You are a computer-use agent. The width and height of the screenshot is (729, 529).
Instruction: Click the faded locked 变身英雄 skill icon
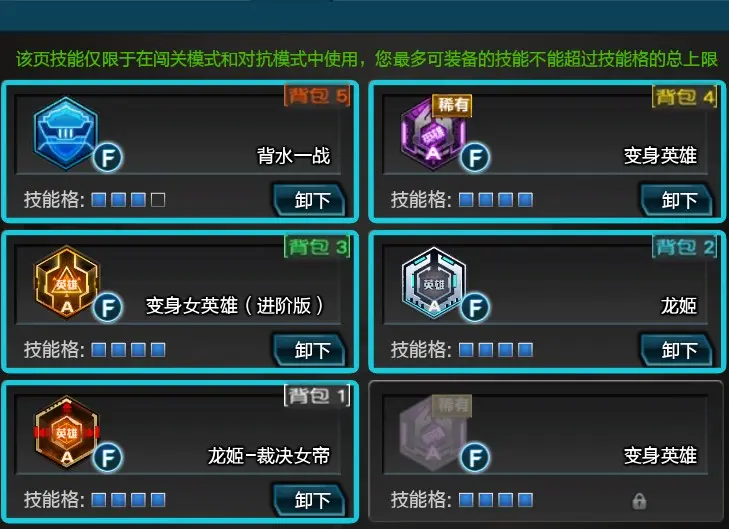pos(433,433)
